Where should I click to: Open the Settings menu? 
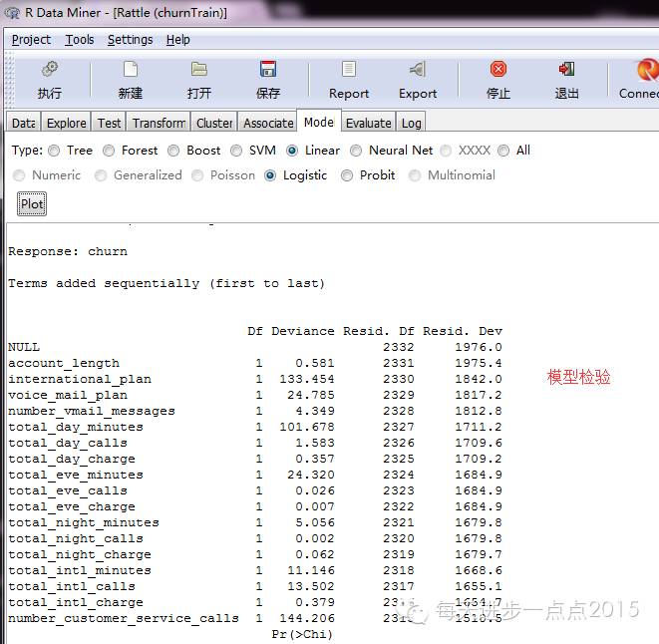[130, 40]
